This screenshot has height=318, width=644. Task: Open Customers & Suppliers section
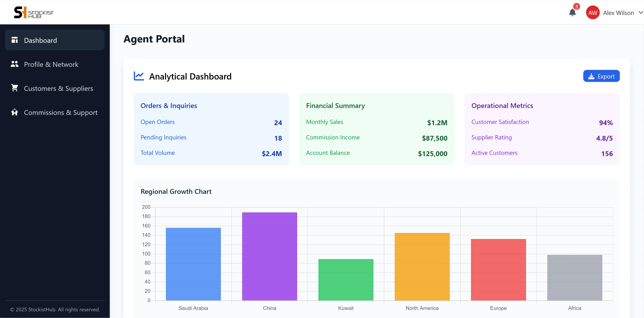coord(55,88)
